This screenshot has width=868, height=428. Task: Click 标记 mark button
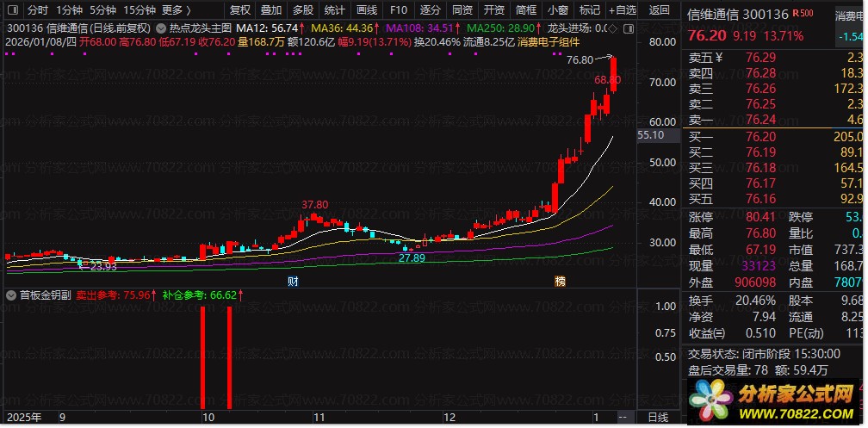(x=590, y=10)
